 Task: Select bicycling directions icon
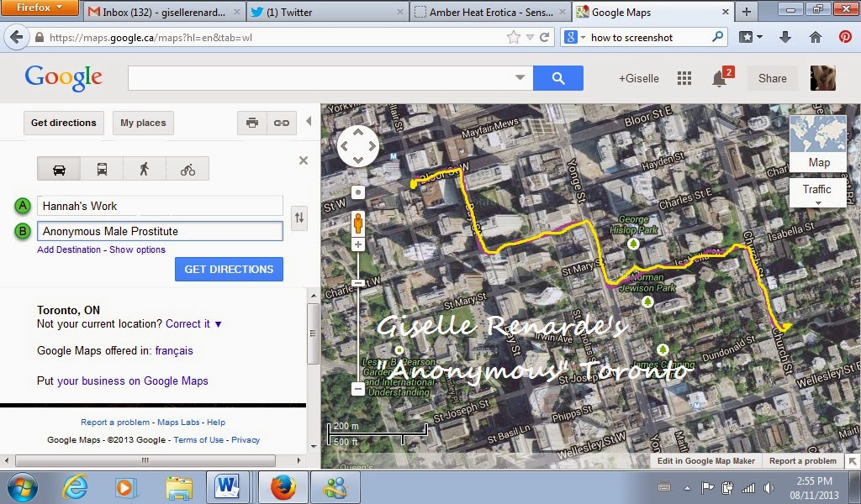coord(188,169)
